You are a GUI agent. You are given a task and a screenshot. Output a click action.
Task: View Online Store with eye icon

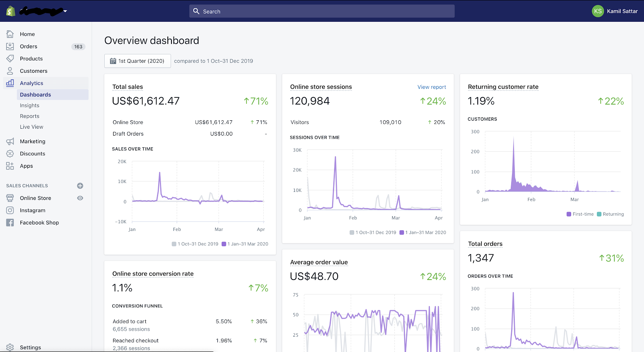80,198
